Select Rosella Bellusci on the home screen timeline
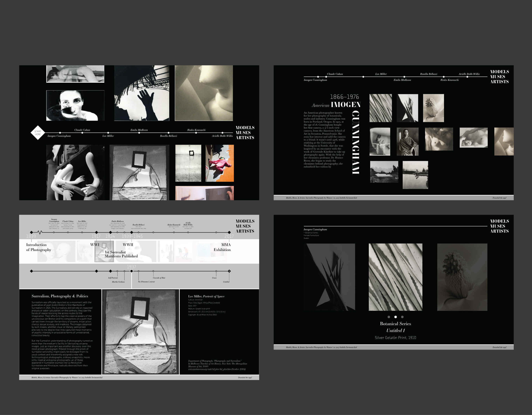Viewport: 532px width, 415px height. click(169, 136)
